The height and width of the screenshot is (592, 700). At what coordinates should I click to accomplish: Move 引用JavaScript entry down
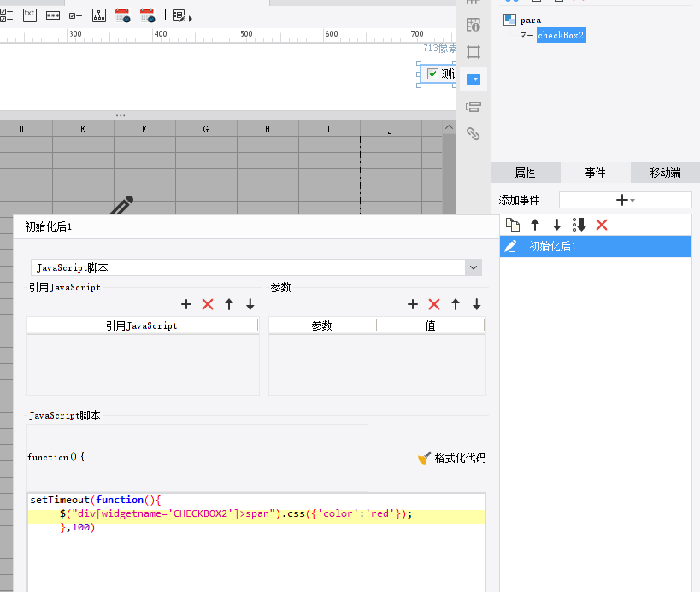pyautogui.click(x=250, y=304)
